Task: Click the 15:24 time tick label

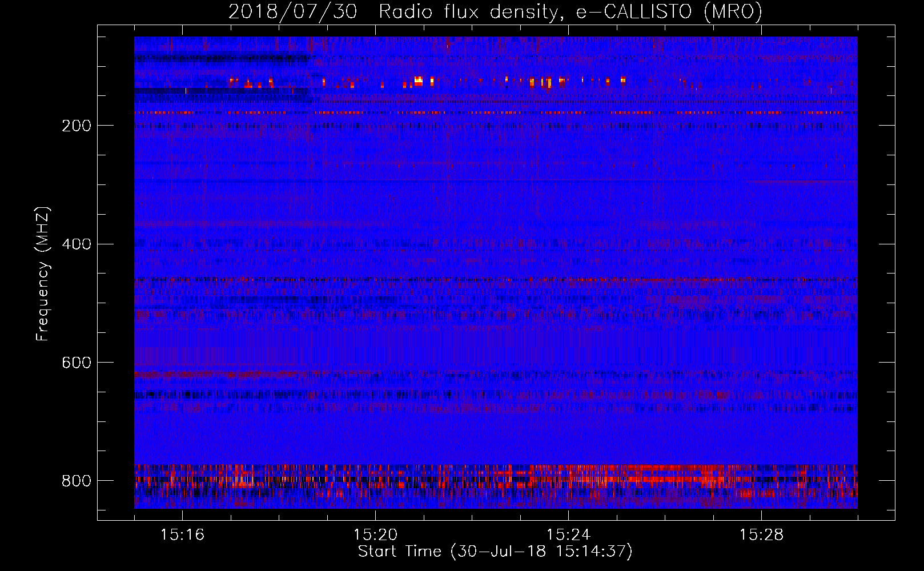Action: point(568,534)
